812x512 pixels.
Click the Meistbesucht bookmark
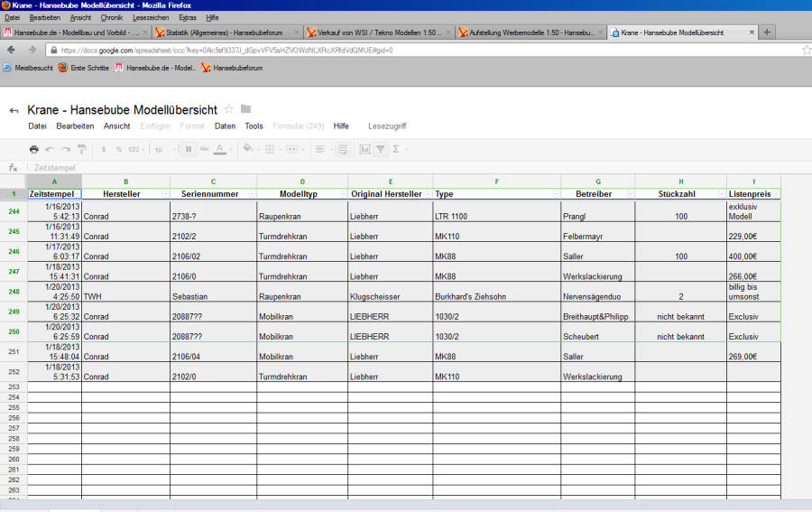[x=29, y=68]
